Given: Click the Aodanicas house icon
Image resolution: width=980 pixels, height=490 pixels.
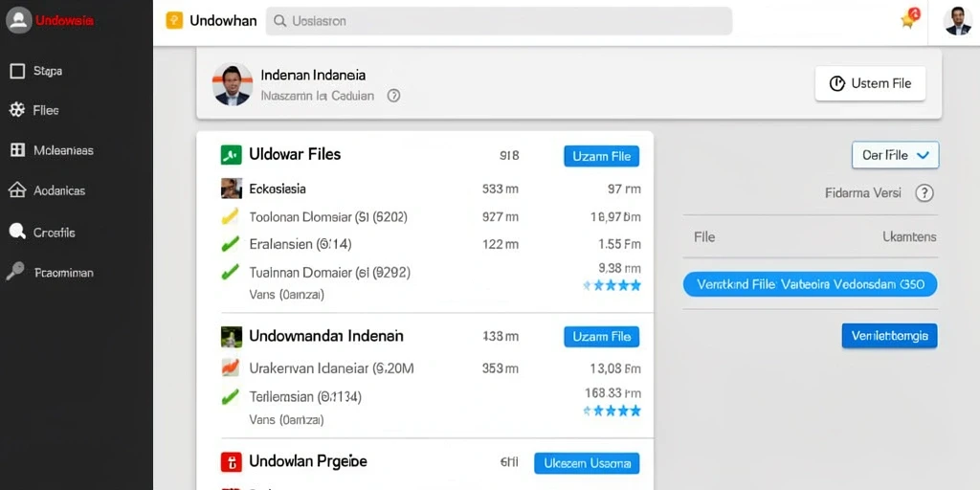Looking at the screenshot, I should 17,190.
